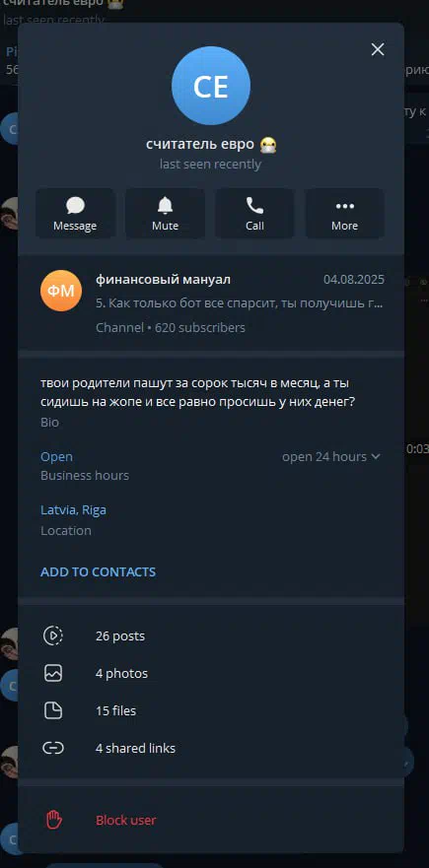
Task: Click the CE profile avatar
Action: [x=211, y=86]
